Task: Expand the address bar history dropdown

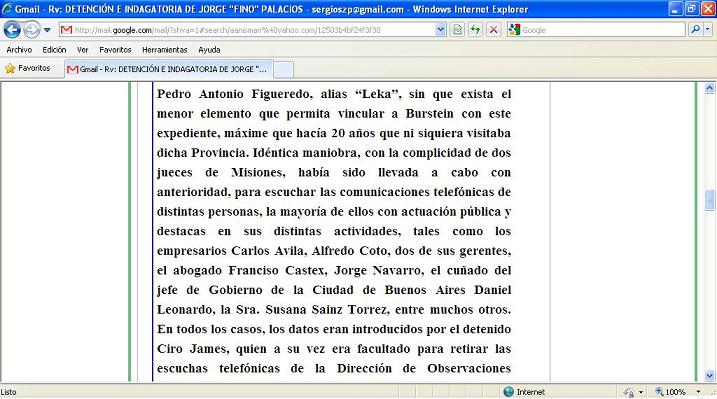Action: pos(440,30)
